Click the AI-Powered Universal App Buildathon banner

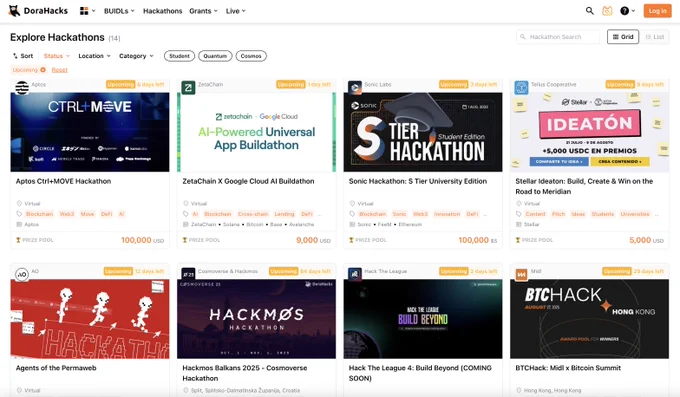coord(256,132)
